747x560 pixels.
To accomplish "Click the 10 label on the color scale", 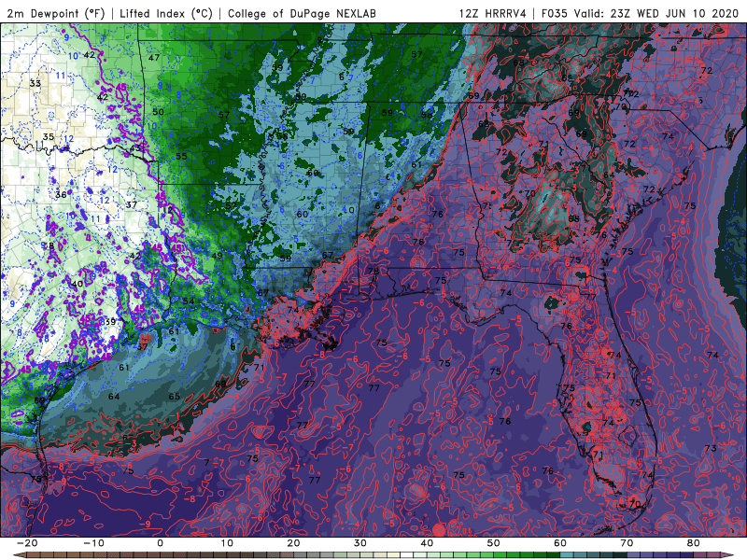I will coord(227,543).
